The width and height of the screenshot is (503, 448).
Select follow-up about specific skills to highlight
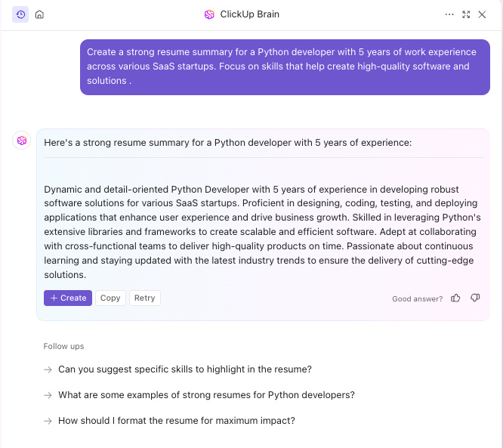(x=184, y=369)
